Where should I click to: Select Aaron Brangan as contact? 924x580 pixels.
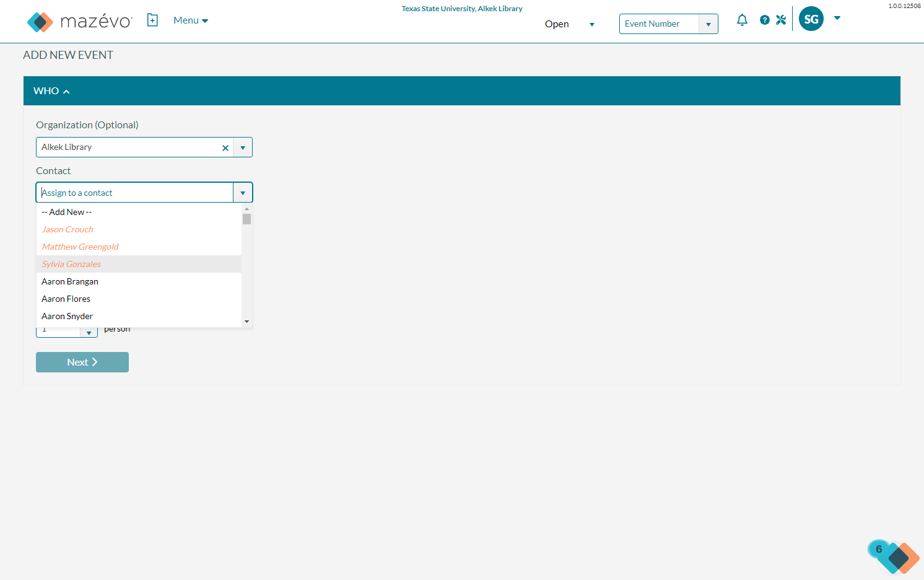[139, 281]
